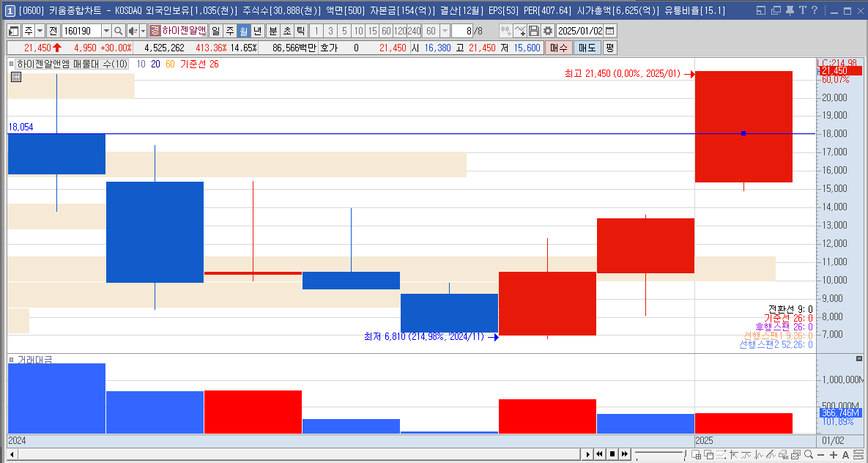The height and width of the screenshot is (463, 868).
Task: Click the 평 button
Action: point(609,48)
